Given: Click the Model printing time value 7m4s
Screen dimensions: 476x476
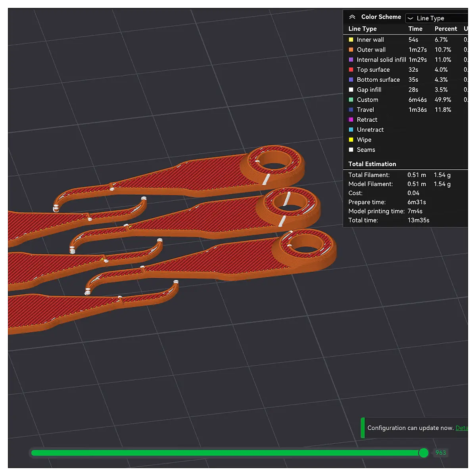Looking at the screenshot, I should point(415,211).
